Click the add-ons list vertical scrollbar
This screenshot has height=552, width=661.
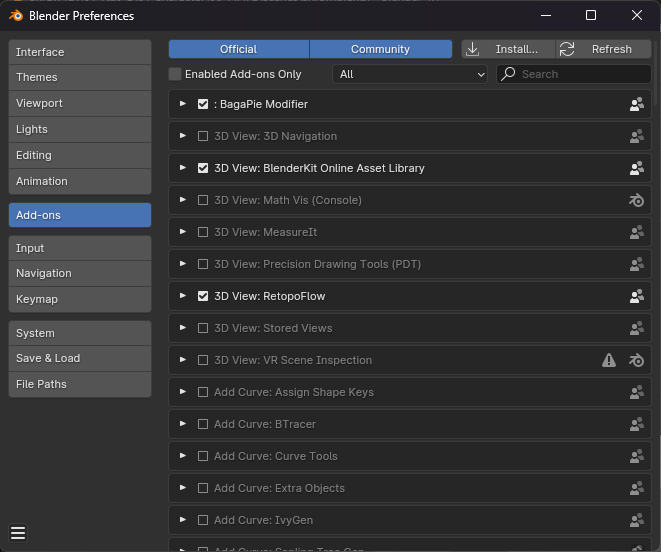click(657, 72)
